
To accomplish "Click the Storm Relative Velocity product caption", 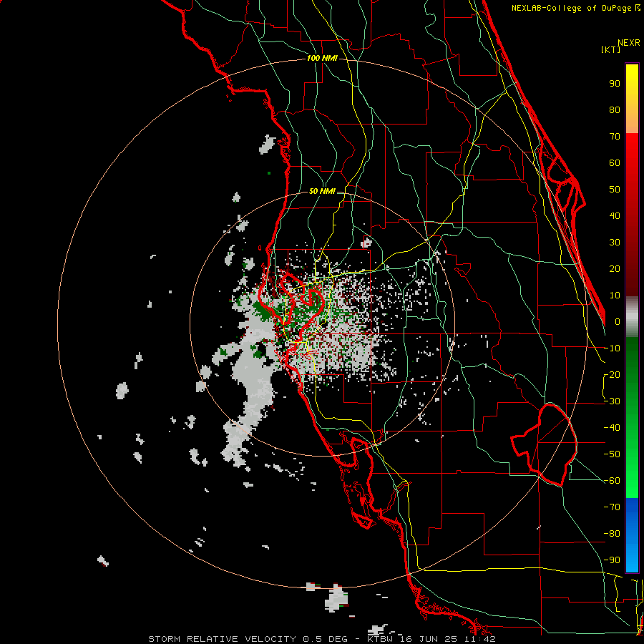I will click(321, 639).
